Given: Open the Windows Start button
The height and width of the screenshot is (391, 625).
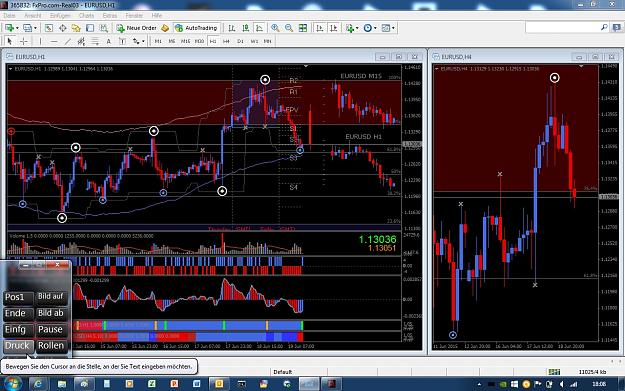Looking at the screenshot, I should tap(12, 384).
